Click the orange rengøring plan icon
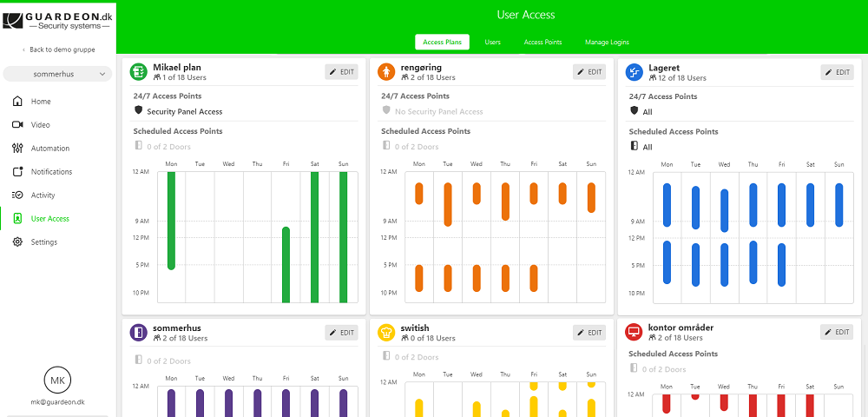The width and height of the screenshot is (868, 417). (x=386, y=71)
